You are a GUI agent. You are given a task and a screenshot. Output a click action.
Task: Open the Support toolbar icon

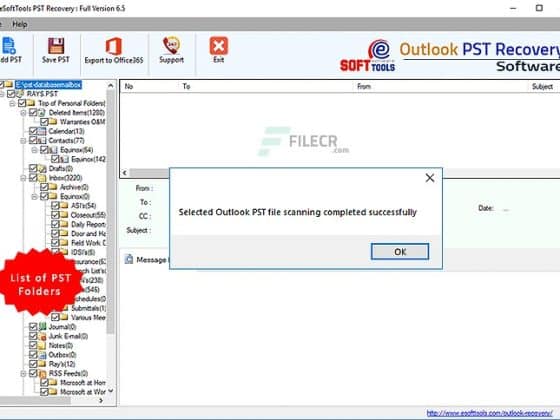(x=171, y=46)
